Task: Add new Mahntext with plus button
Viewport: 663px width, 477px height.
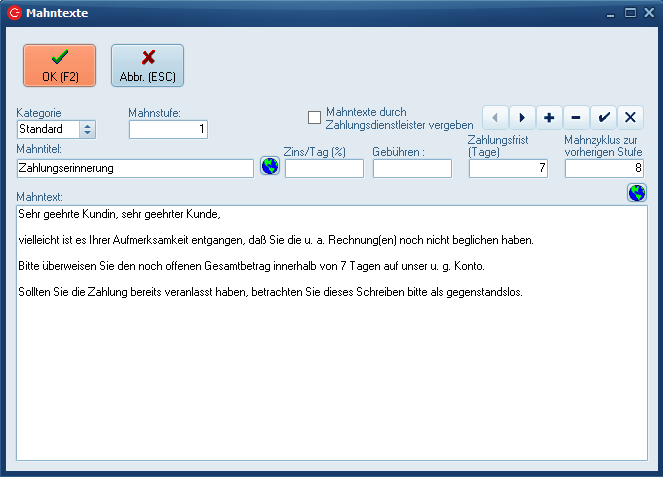Action: click(x=549, y=117)
